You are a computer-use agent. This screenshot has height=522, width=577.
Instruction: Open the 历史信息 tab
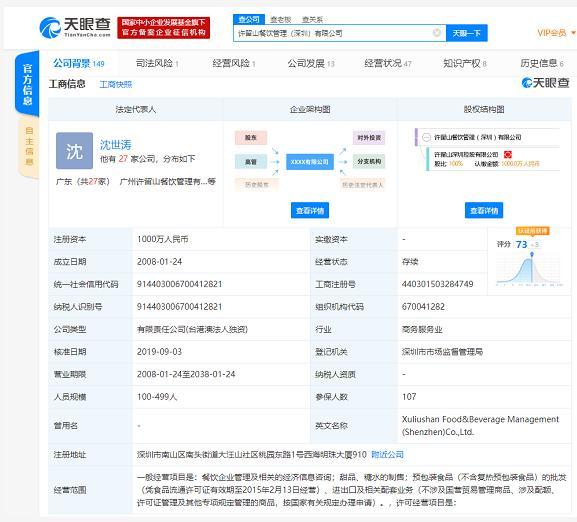(541, 63)
